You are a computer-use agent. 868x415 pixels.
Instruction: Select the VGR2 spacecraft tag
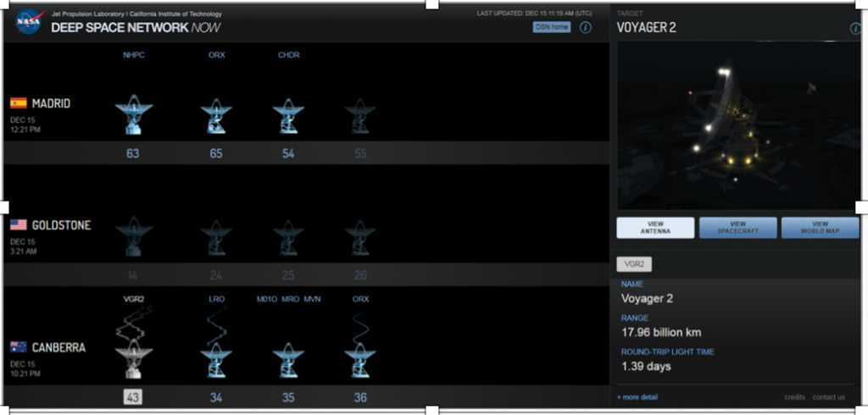pyautogui.click(x=634, y=264)
